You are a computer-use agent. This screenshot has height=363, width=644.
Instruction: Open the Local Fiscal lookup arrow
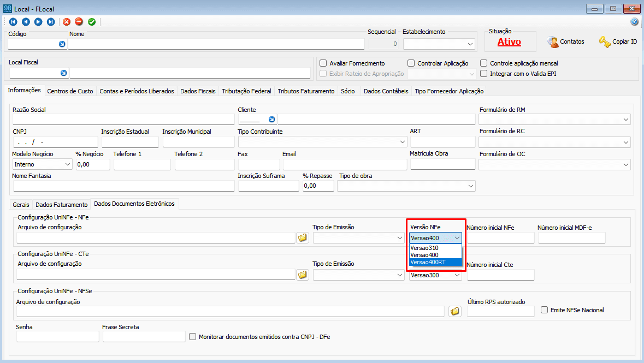click(64, 73)
